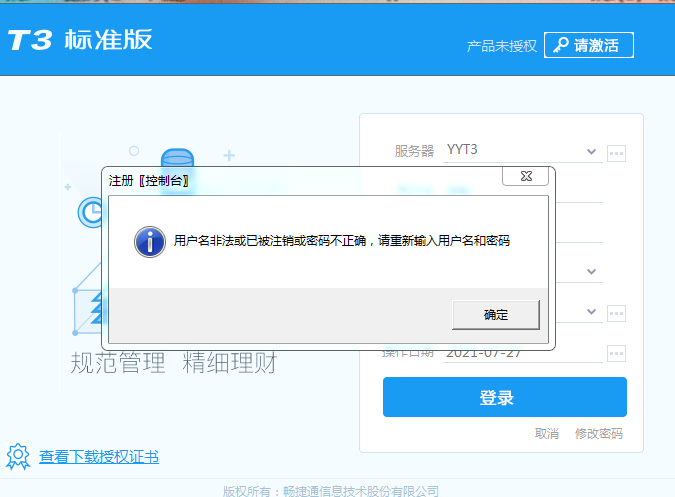The image size is (675, 497).
Task: Click the dialog's error message text
Action: (x=342, y=241)
